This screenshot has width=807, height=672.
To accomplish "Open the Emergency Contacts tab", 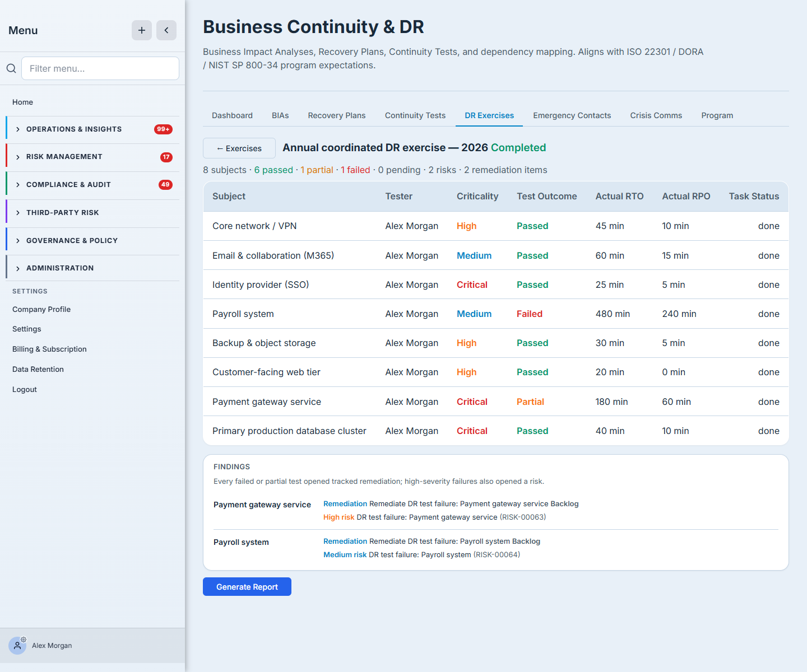I will (572, 115).
